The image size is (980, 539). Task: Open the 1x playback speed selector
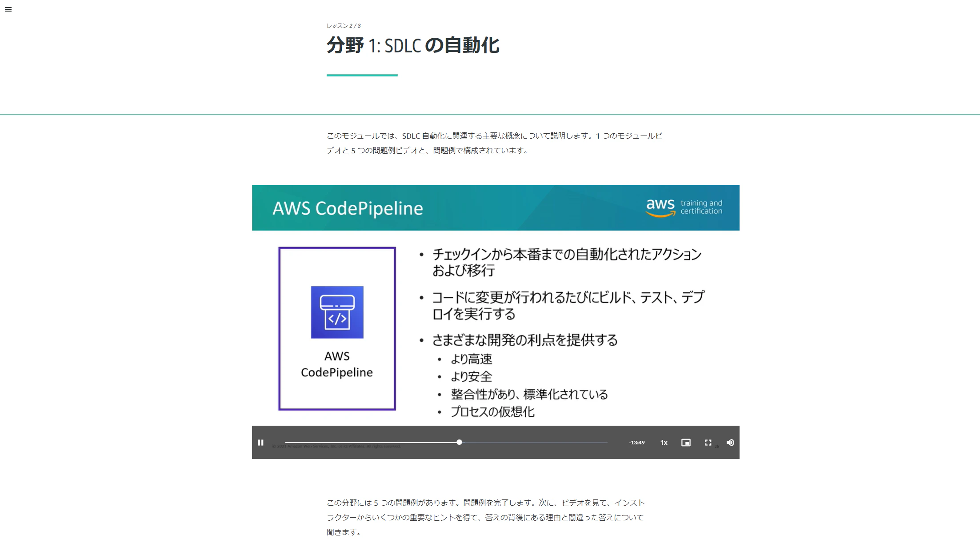click(x=664, y=443)
